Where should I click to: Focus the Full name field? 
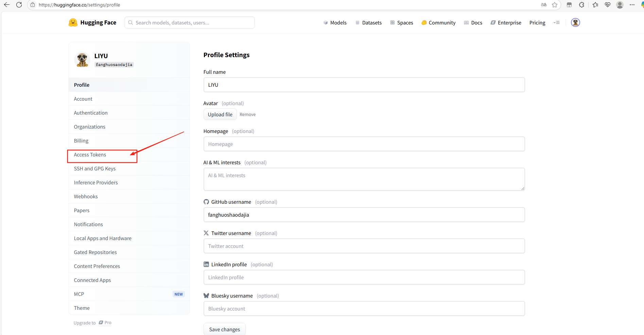tap(364, 85)
